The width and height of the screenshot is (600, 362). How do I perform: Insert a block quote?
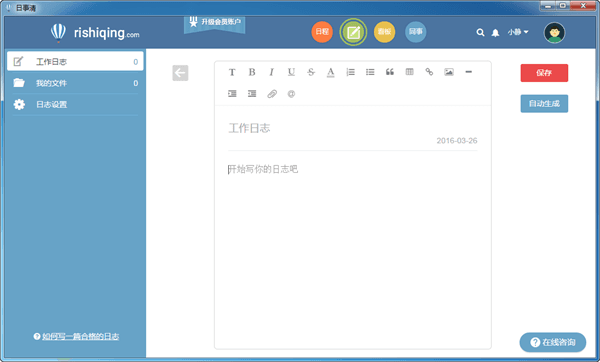coord(390,72)
